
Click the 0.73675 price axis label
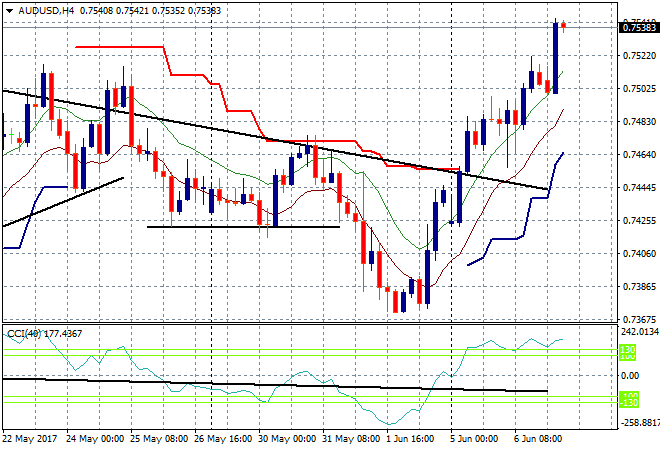click(639, 320)
